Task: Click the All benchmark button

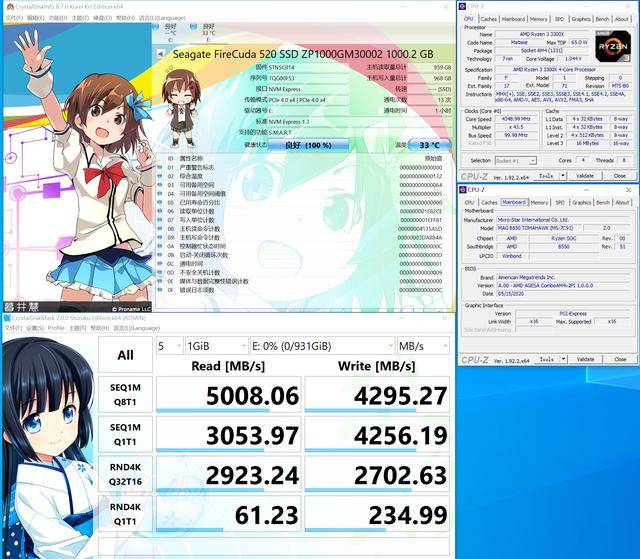Action: pos(125,355)
